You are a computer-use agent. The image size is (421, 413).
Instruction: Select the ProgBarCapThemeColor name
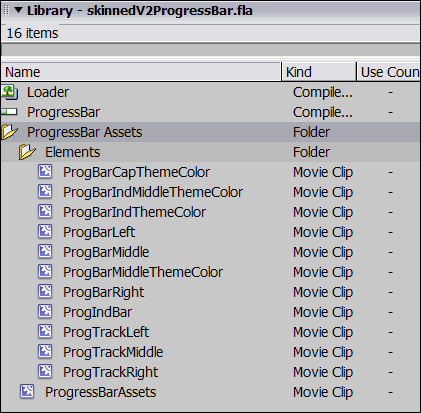(136, 172)
